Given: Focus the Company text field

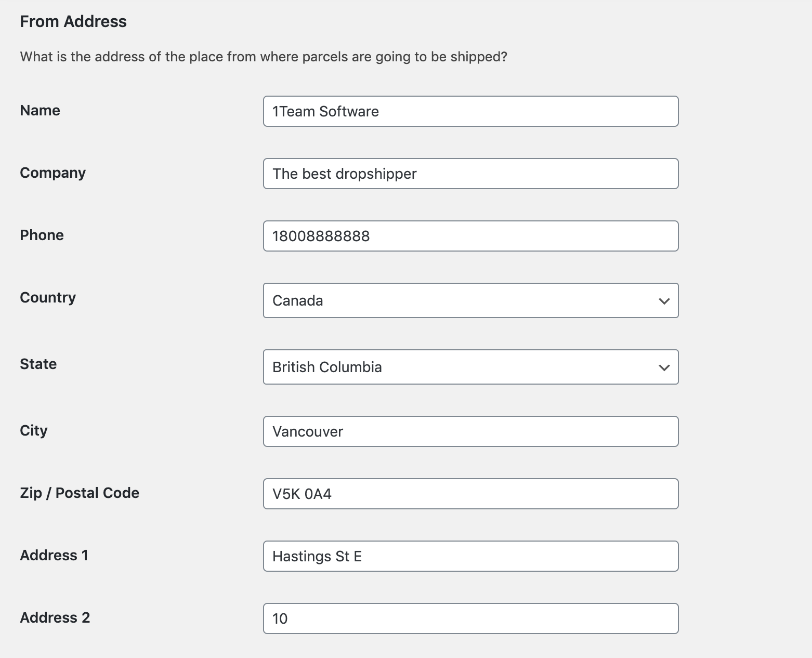Looking at the screenshot, I should tap(470, 174).
